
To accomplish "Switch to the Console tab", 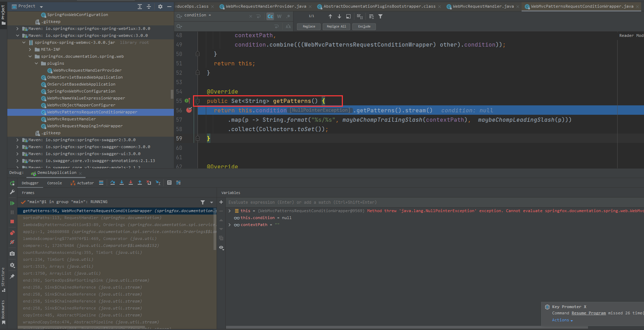I will (x=54, y=183).
